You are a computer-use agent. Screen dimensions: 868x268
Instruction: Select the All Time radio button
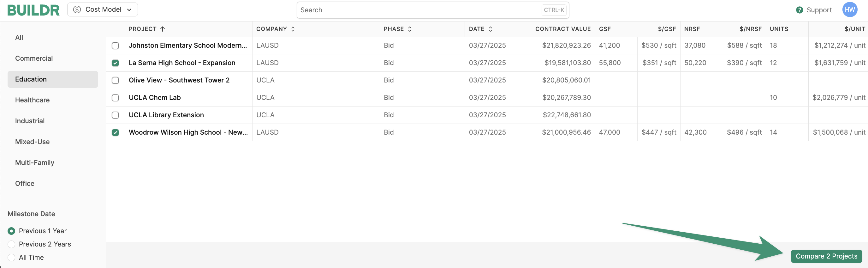point(11,258)
